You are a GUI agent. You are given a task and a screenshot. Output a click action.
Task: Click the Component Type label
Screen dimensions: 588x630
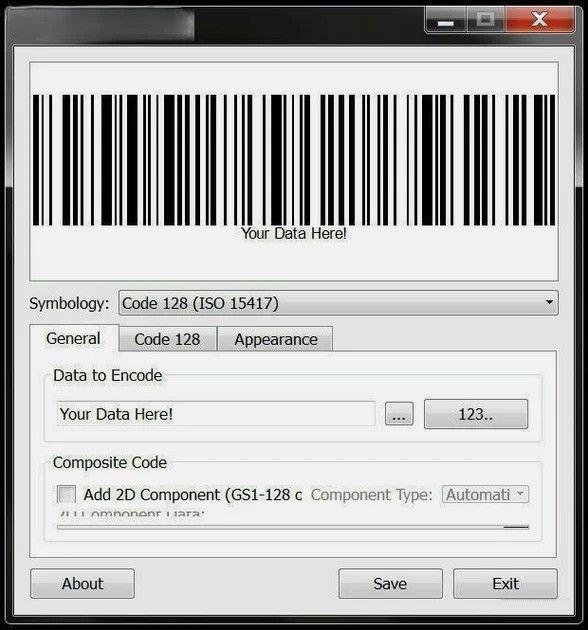click(371, 495)
